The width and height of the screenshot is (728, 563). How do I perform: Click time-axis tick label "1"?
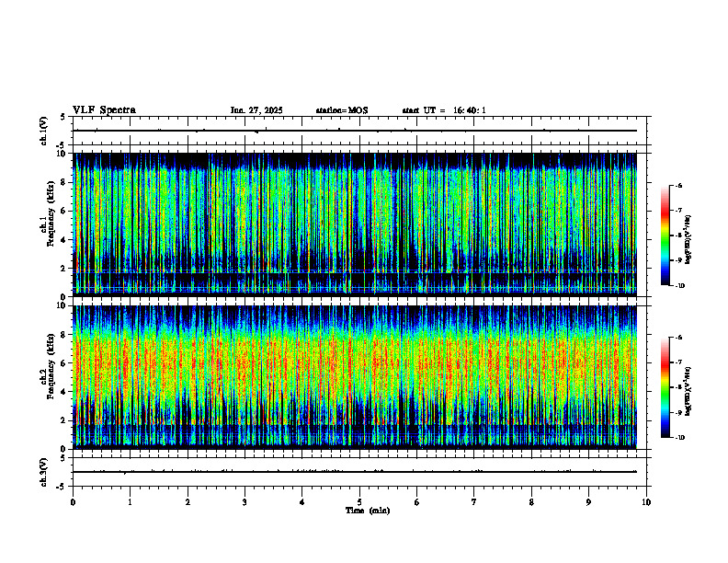click(x=130, y=502)
